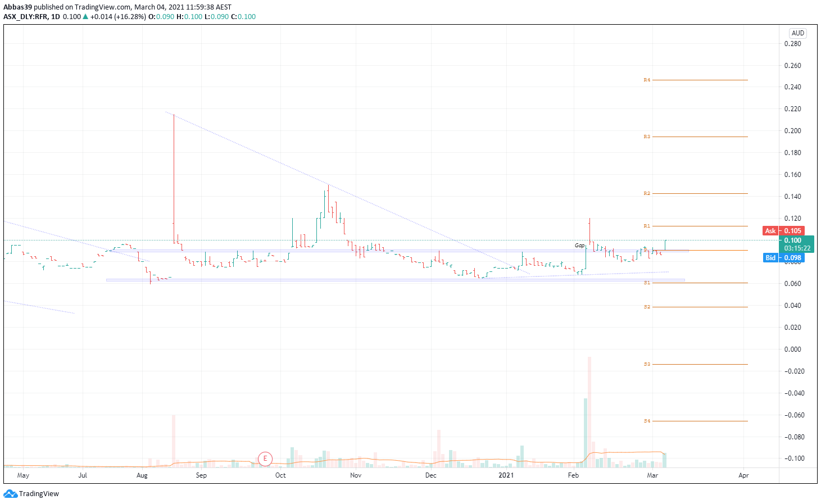Click the 'May' time axis label
The image size is (821, 504).
coord(23,475)
